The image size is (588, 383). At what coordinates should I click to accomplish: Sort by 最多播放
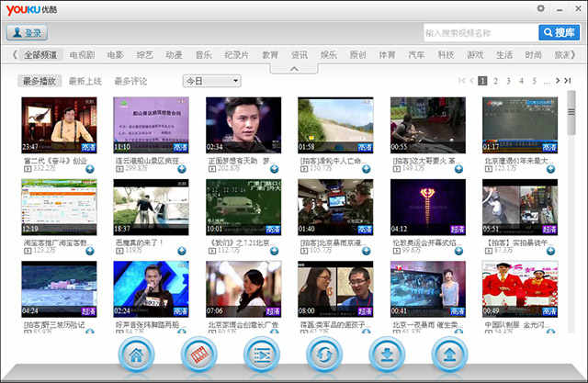pos(40,81)
